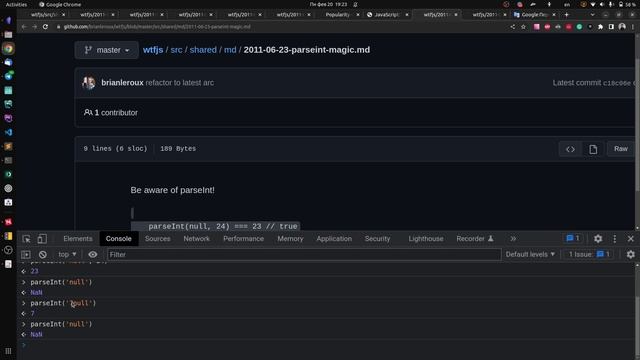Viewport: 640px width, 360px height.
Task: Toggle the live expression eye icon
Action: tap(93, 255)
